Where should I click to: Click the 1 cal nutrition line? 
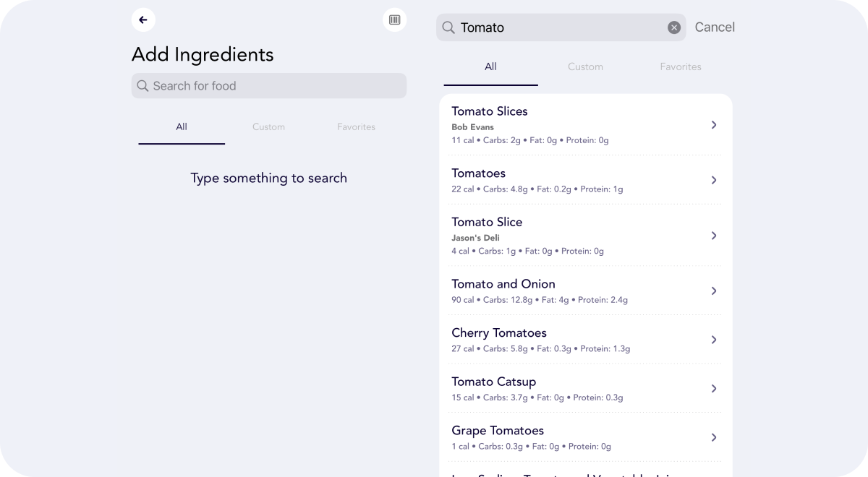pos(532,447)
